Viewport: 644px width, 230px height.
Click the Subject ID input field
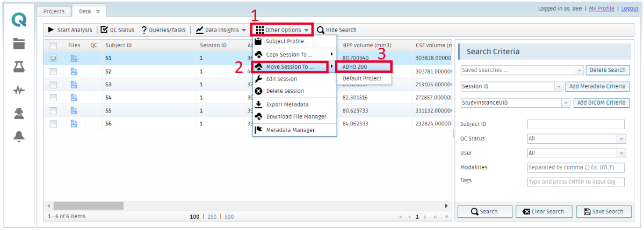576,124
